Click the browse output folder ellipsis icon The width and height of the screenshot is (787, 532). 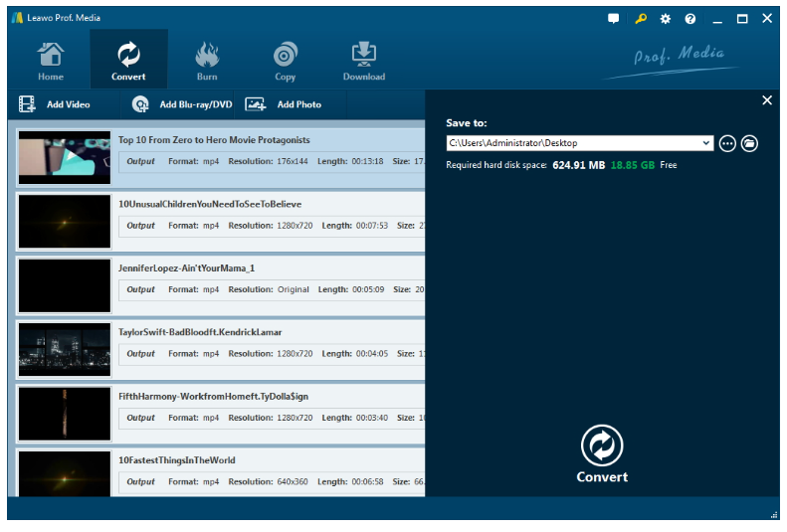click(727, 143)
